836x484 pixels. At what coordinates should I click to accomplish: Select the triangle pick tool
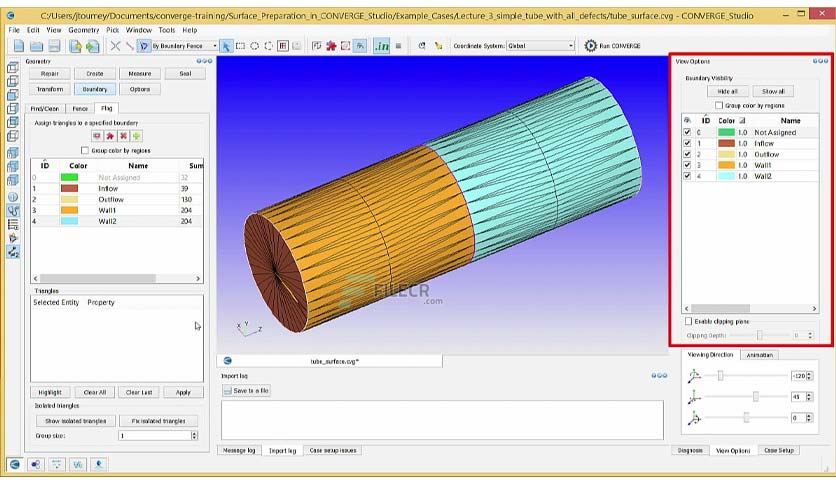[143, 46]
